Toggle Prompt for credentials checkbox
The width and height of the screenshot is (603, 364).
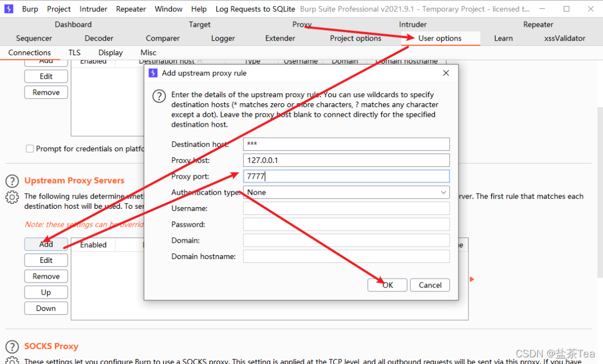coord(30,149)
